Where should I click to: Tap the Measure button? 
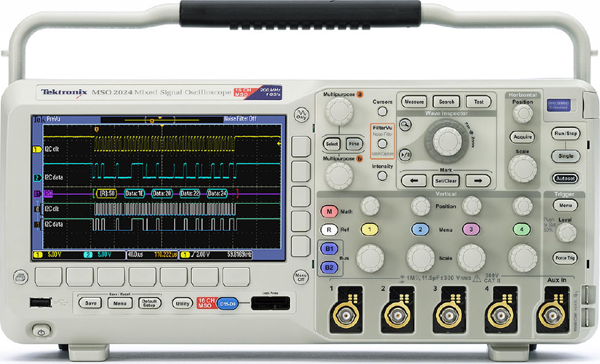tap(414, 102)
